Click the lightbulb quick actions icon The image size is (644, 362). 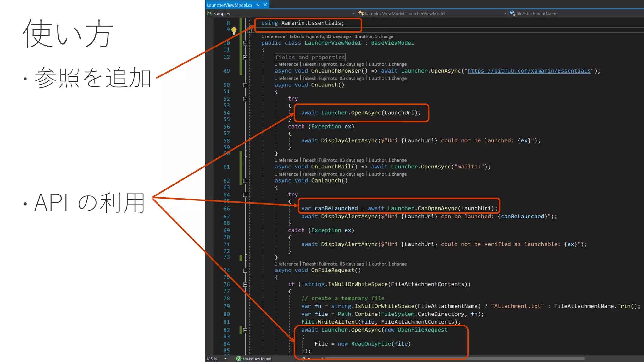(x=234, y=30)
